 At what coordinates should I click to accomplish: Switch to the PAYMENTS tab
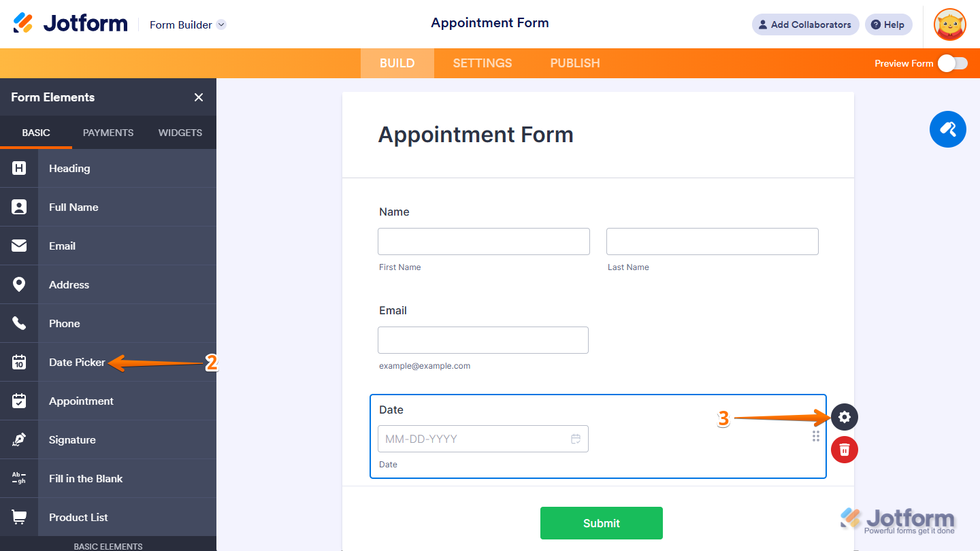click(108, 133)
